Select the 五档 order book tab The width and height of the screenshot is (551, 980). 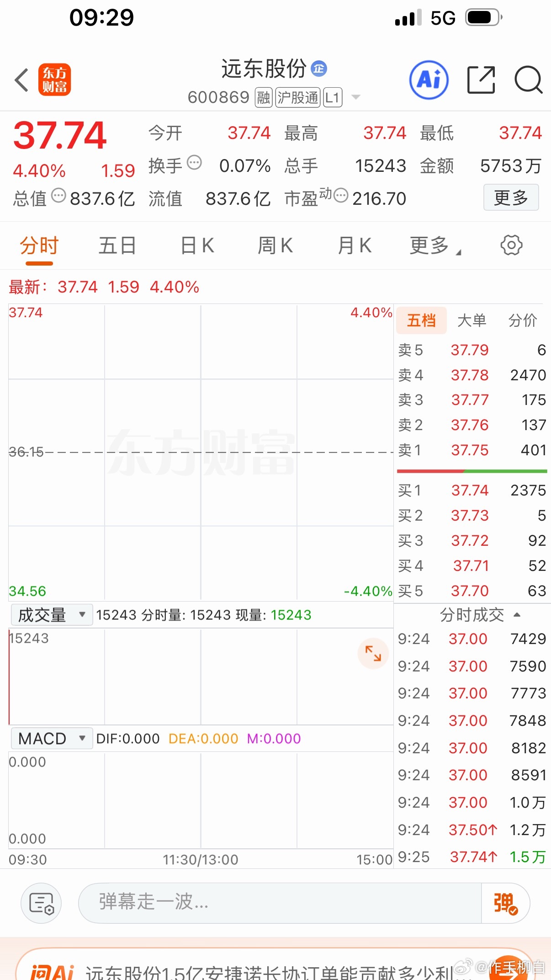[421, 320]
